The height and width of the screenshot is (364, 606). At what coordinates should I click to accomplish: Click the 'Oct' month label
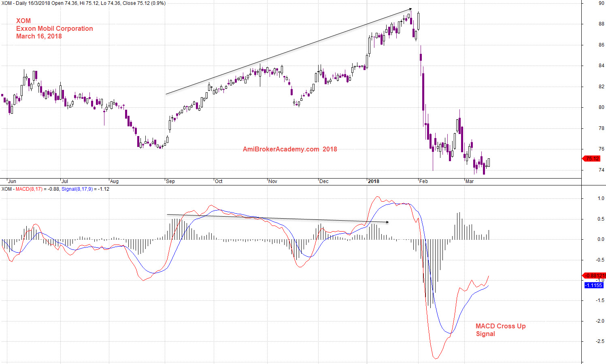click(x=219, y=181)
